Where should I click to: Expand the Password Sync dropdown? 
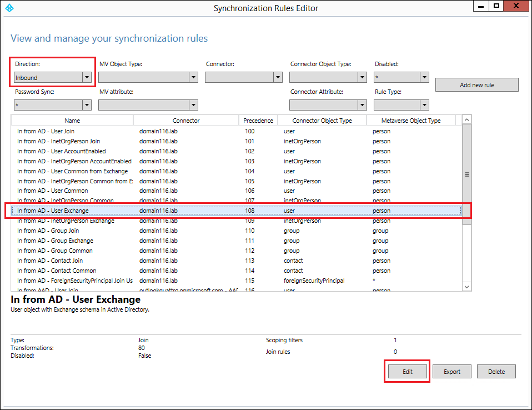53,105
